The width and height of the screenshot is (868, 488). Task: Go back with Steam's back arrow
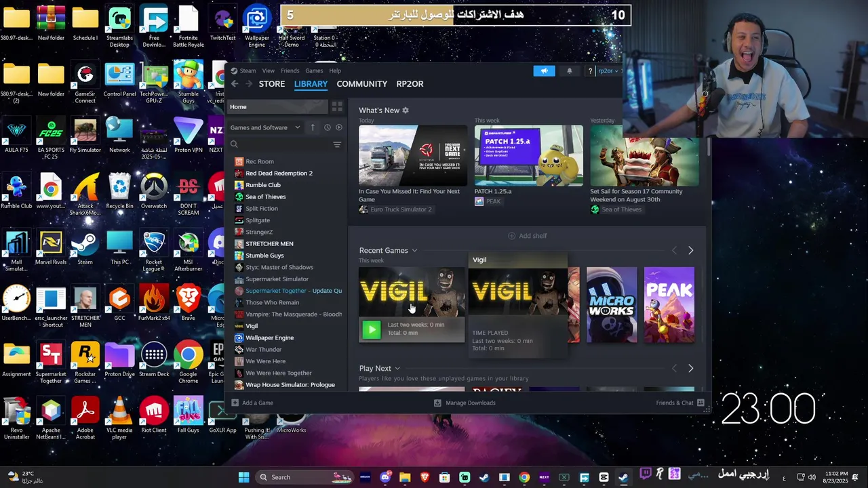(x=235, y=84)
